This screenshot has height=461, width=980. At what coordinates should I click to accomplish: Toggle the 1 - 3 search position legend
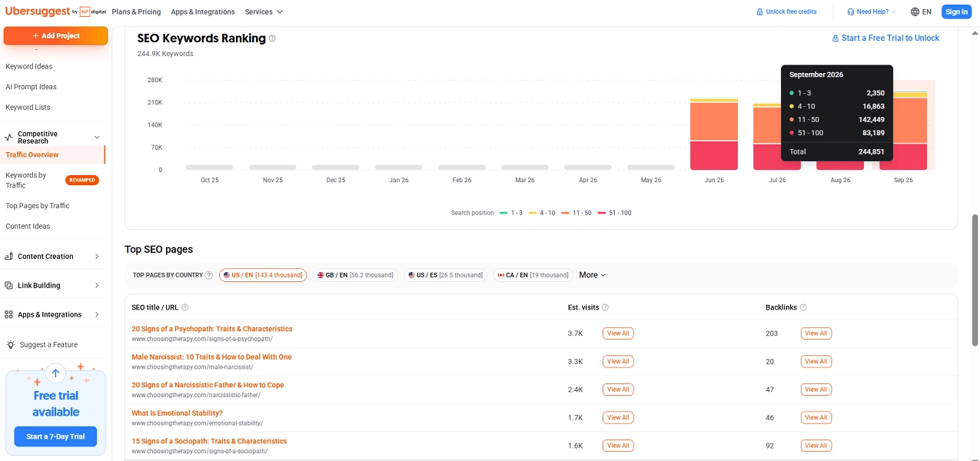pyautogui.click(x=511, y=213)
